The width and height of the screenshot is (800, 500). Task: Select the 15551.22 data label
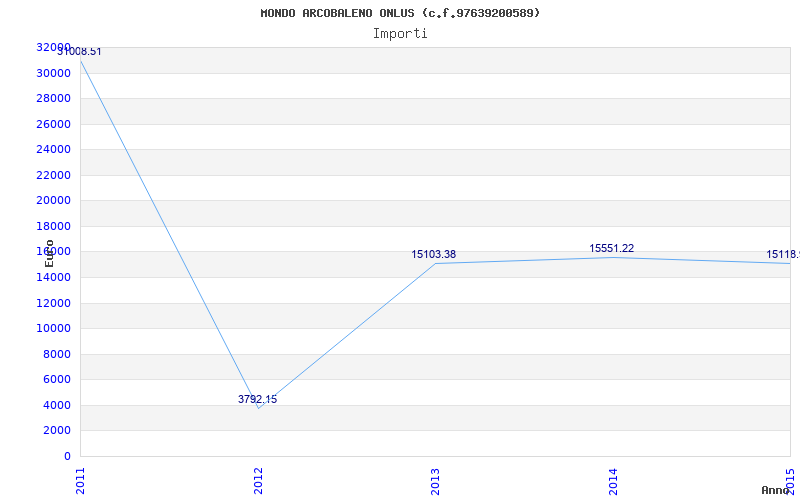coord(612,248)
